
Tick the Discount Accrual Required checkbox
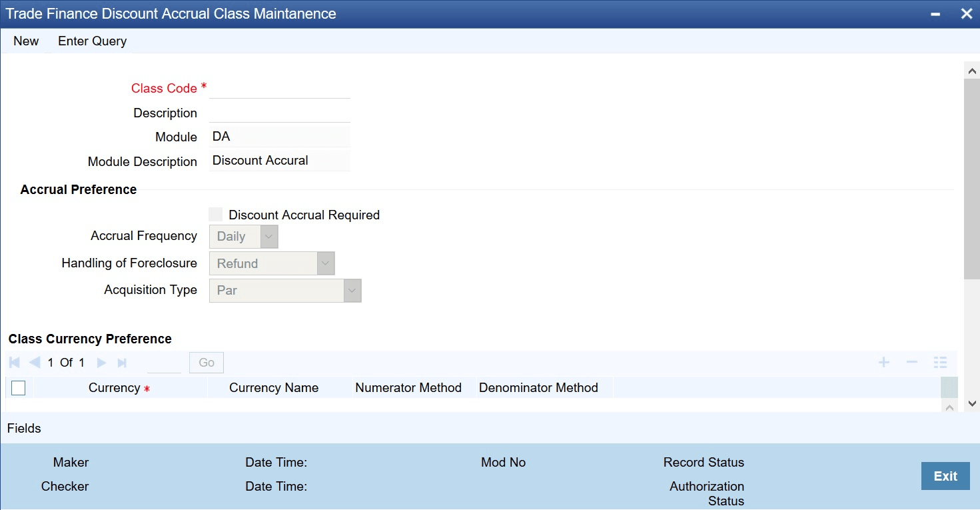216,215
